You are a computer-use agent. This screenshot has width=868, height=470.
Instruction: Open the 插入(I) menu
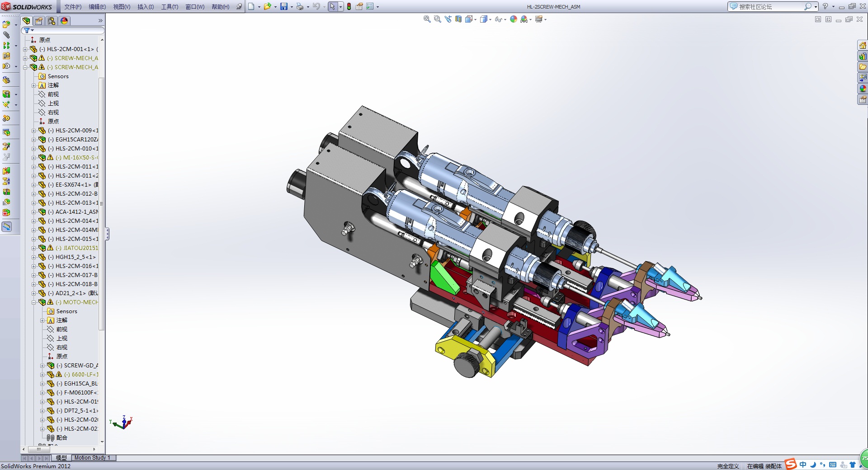(145, 7)
